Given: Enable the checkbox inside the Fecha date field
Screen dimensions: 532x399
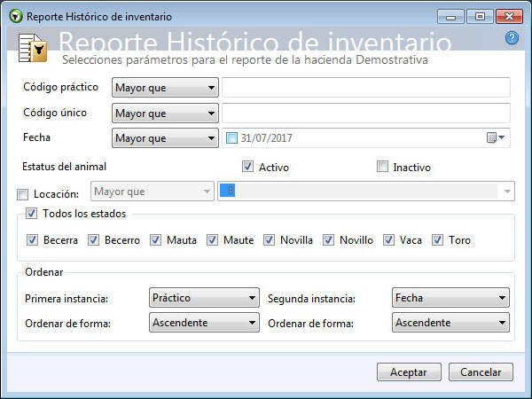Looking at the screenshot, I should coord(231,138).
